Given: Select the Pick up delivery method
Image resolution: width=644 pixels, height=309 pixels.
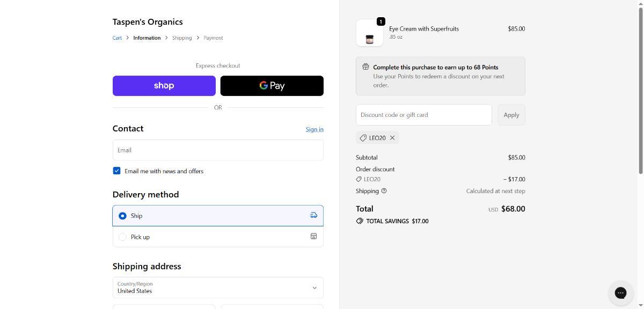Looking at the screenshot, I should click(122, 237).
